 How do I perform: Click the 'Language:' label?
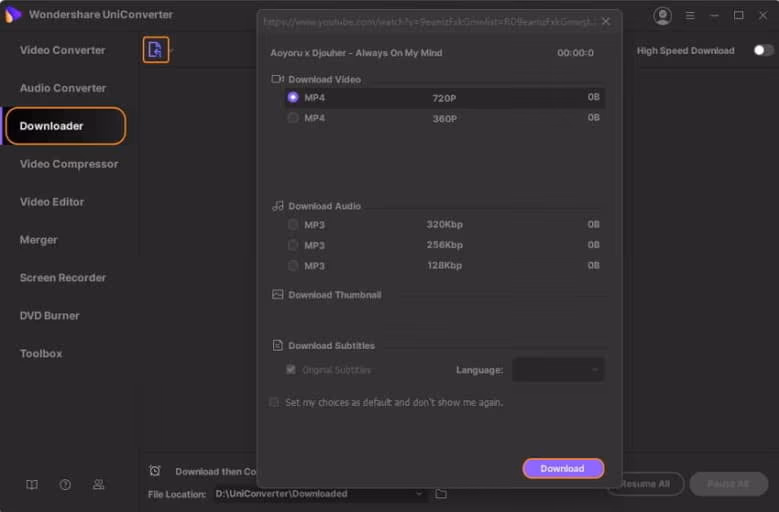(479, 370)
